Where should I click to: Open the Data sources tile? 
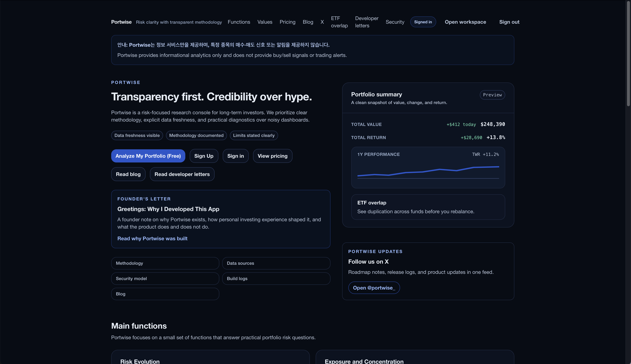(276, 263)
